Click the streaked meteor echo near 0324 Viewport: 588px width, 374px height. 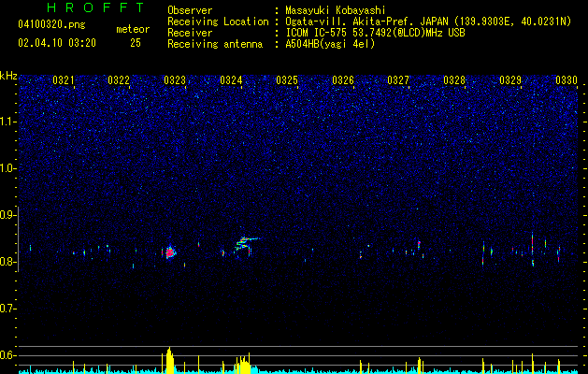(247, 243)
